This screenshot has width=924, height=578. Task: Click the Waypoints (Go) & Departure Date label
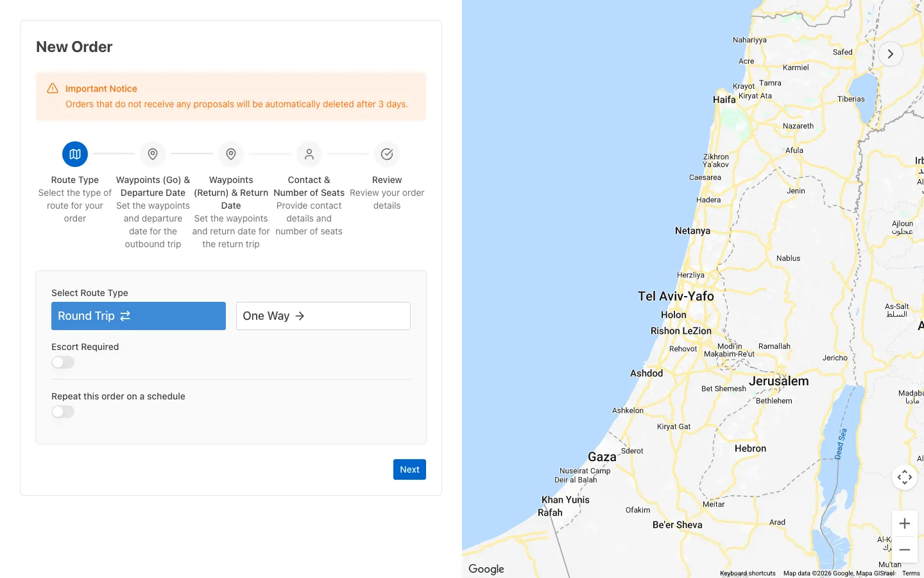tap(153, 186)
